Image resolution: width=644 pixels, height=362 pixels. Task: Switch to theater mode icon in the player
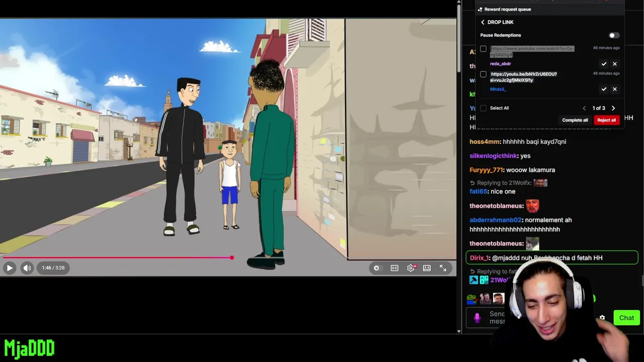click(x=427, y=268)
